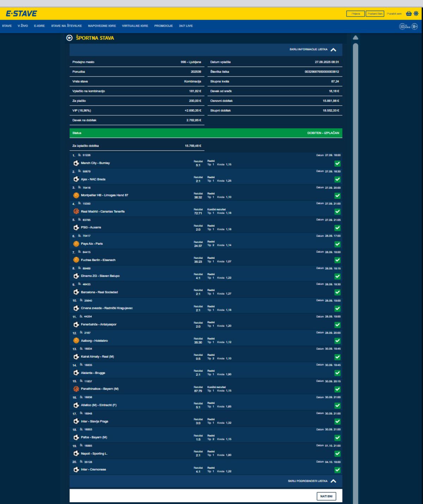Click the green checkmark for Ajax - NAC Breda
423x504 pixels.
(x=337, y=180)
